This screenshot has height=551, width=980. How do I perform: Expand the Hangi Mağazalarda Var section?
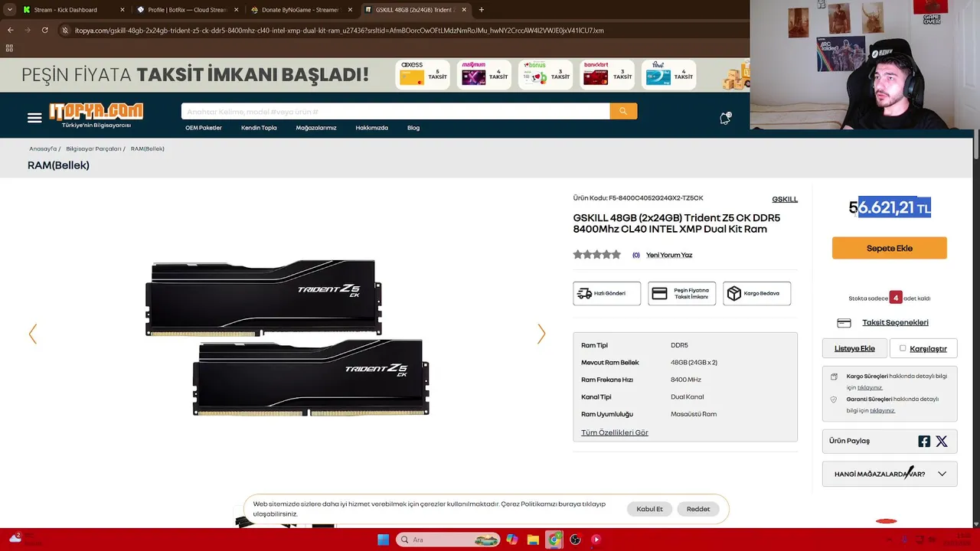(890, 474)
